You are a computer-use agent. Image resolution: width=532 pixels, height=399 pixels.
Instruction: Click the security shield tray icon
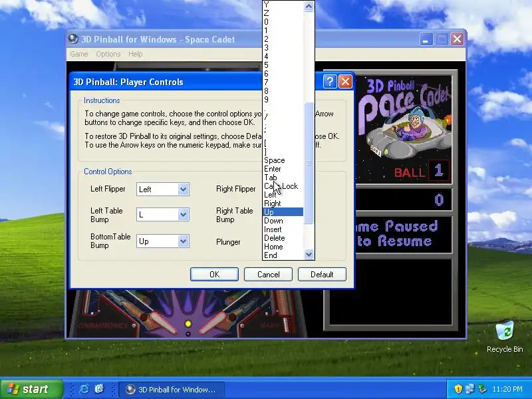[x=458, y=389]
